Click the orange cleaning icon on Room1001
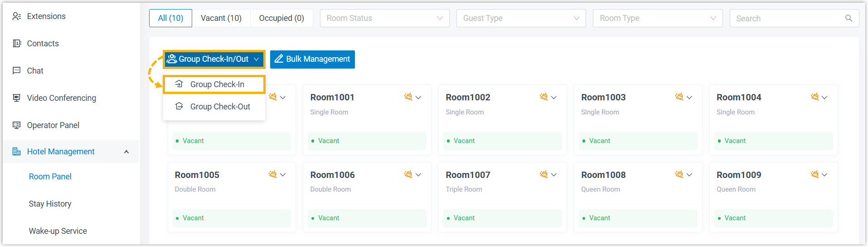This screenshot has height=247, width=868. 408,97
